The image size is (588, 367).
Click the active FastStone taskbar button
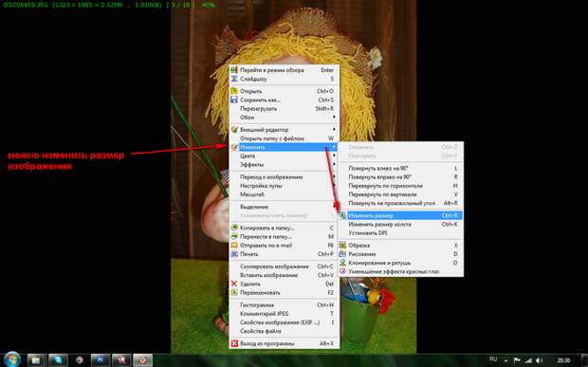(x=143, y=360)
